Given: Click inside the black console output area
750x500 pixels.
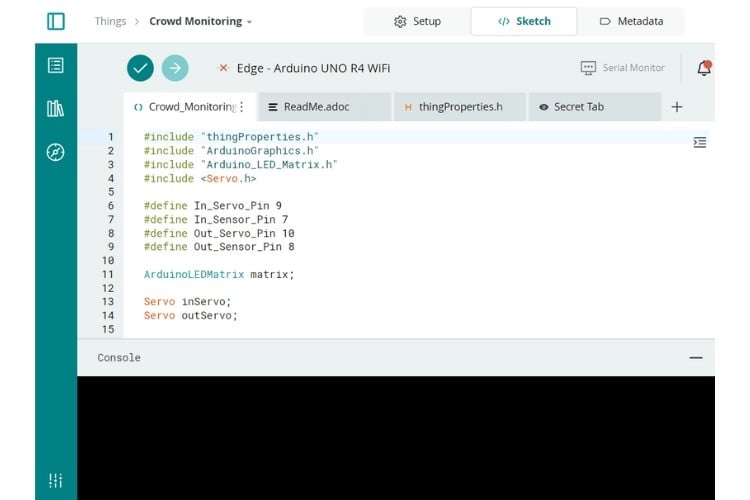Looking at the screenshot, I should coord(396,438).
